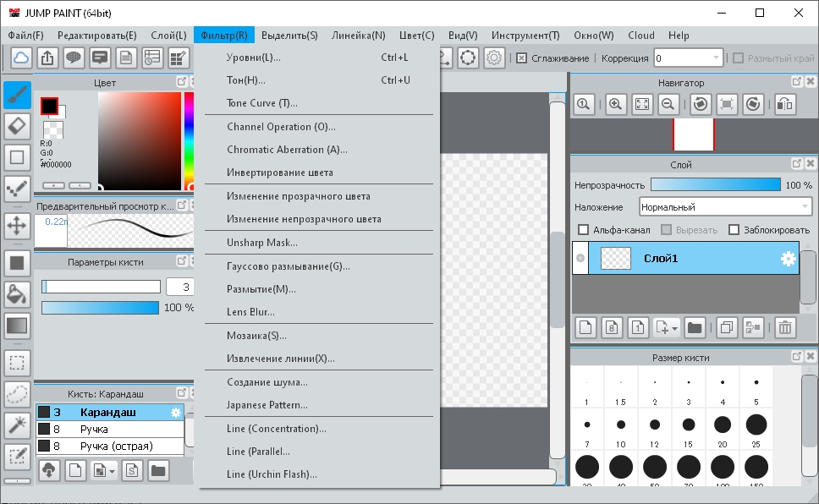
Task: Select the Move tool
Action: click(17, 226)
